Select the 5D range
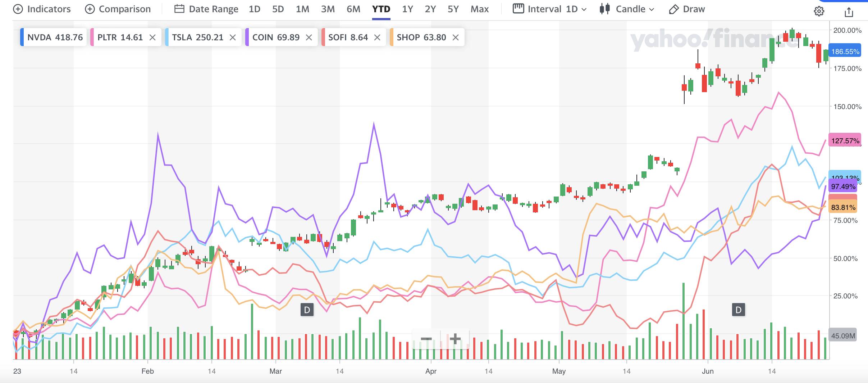Image resolution: width=868 pixels, height=383 pixels. 278,9
